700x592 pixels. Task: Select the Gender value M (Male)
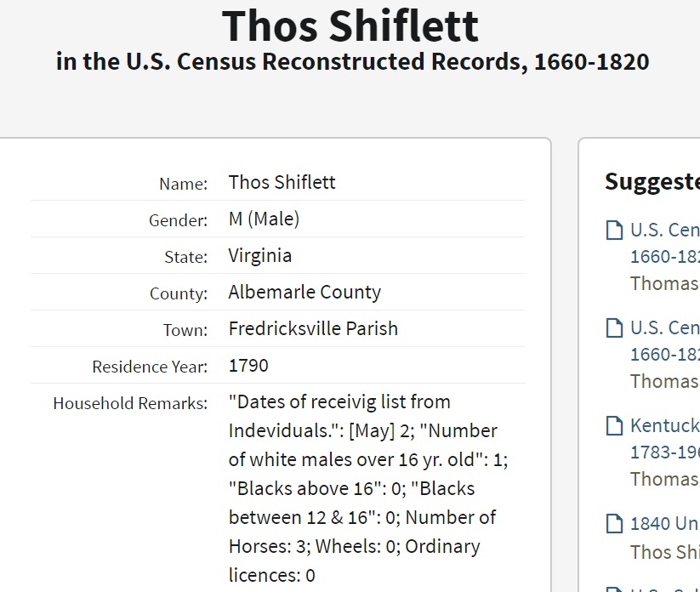(264, 219)
